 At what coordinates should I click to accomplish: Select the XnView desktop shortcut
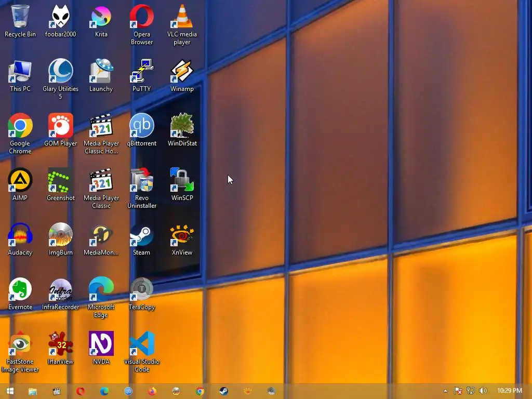pyautogui.click(x=182, y=240)
